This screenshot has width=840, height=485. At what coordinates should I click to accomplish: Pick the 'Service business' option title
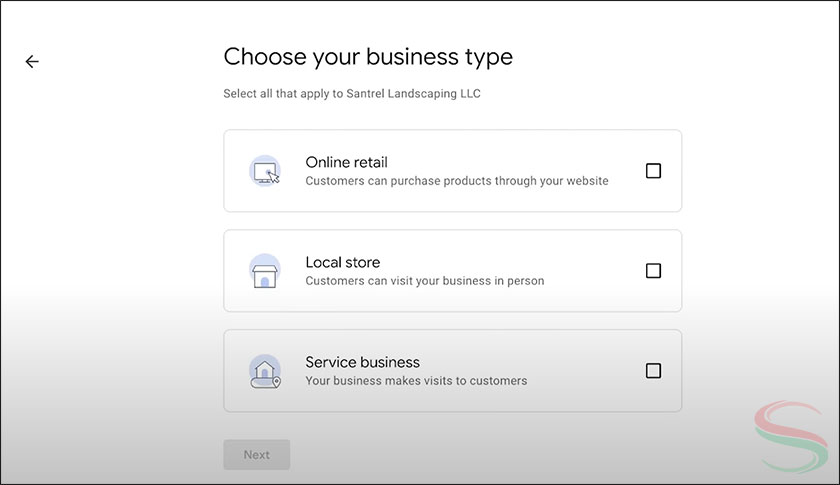point(362,362)
